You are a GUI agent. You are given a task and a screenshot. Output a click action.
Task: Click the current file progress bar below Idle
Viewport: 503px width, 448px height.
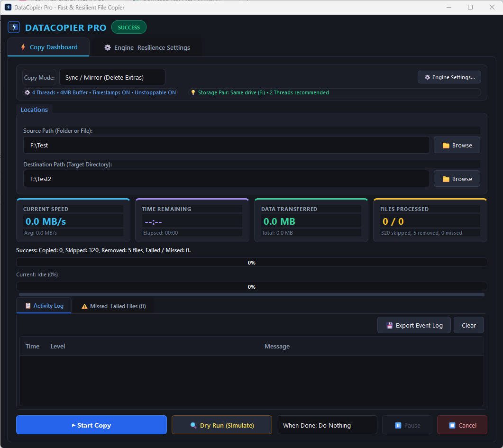click(251, 286)
